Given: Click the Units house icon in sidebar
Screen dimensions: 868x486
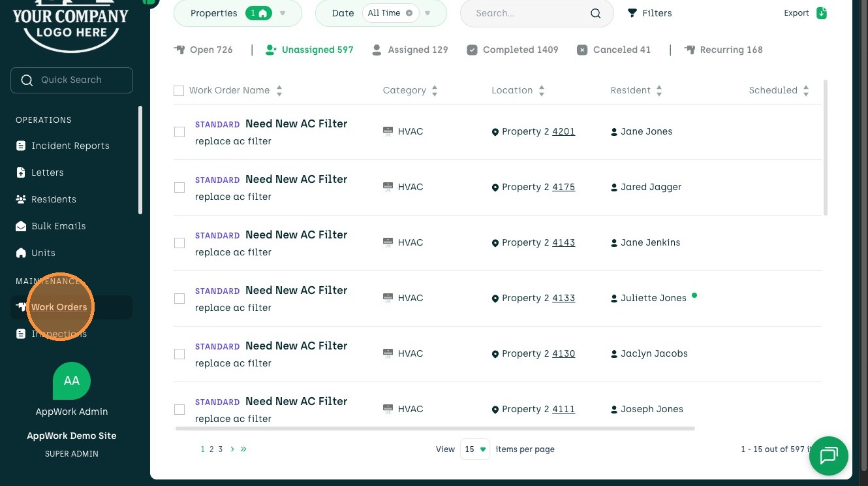Looking at the screenshot, I should pos(21,253).
